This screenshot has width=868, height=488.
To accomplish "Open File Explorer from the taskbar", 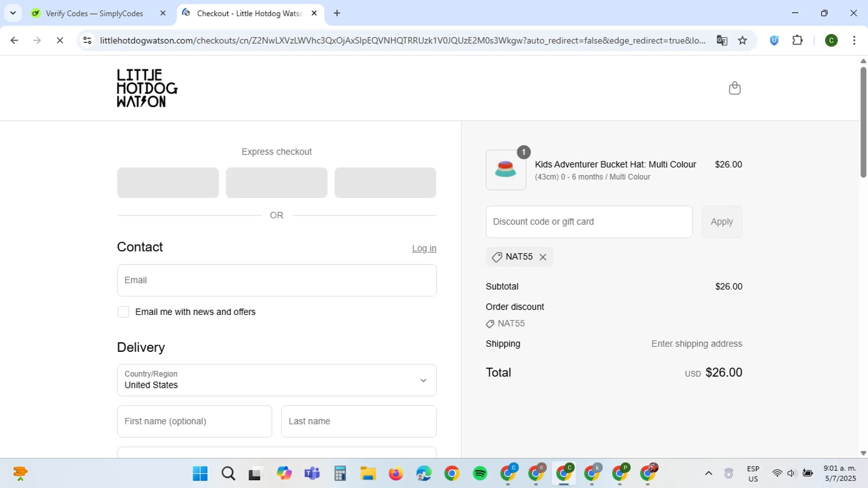I will (368, 474).
